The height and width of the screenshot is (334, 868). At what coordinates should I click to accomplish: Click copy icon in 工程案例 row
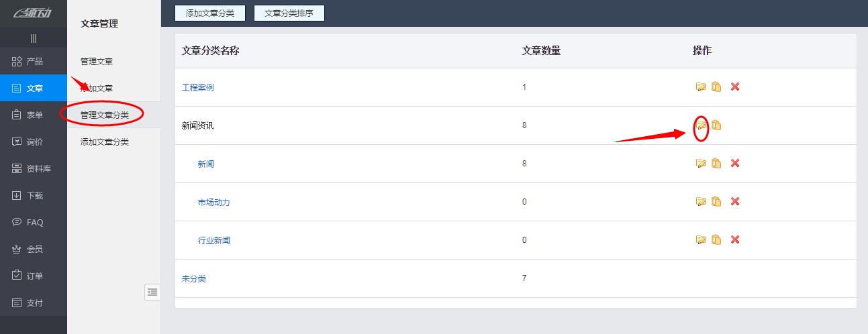coord(716,87)
